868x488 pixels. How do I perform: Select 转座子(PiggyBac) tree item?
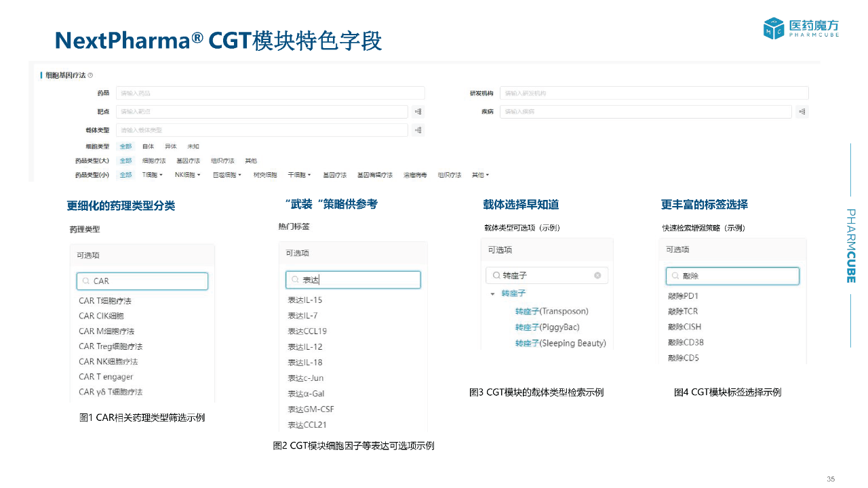(547, 327)
